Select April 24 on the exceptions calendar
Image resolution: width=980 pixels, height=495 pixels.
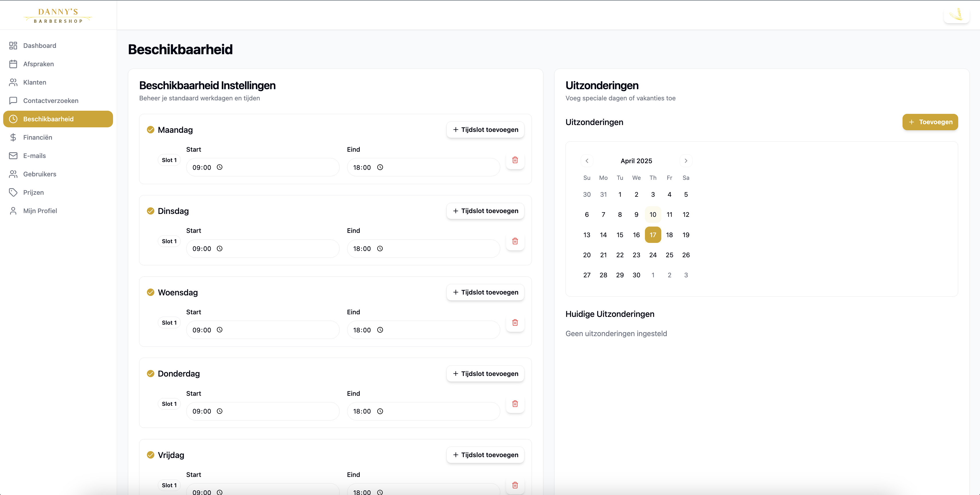[653, 255]
